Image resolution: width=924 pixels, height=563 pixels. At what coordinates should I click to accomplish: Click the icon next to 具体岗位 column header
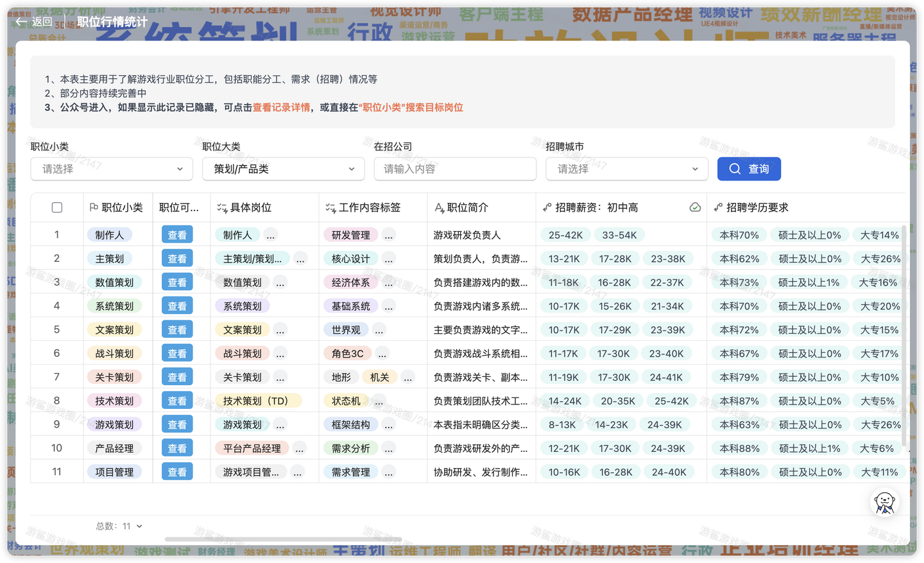(222, 207)
